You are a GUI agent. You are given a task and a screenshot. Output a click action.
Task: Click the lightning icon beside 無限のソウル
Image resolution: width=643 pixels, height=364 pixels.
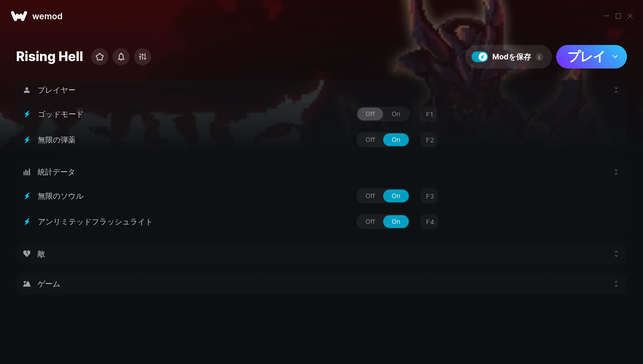point(27,196)
